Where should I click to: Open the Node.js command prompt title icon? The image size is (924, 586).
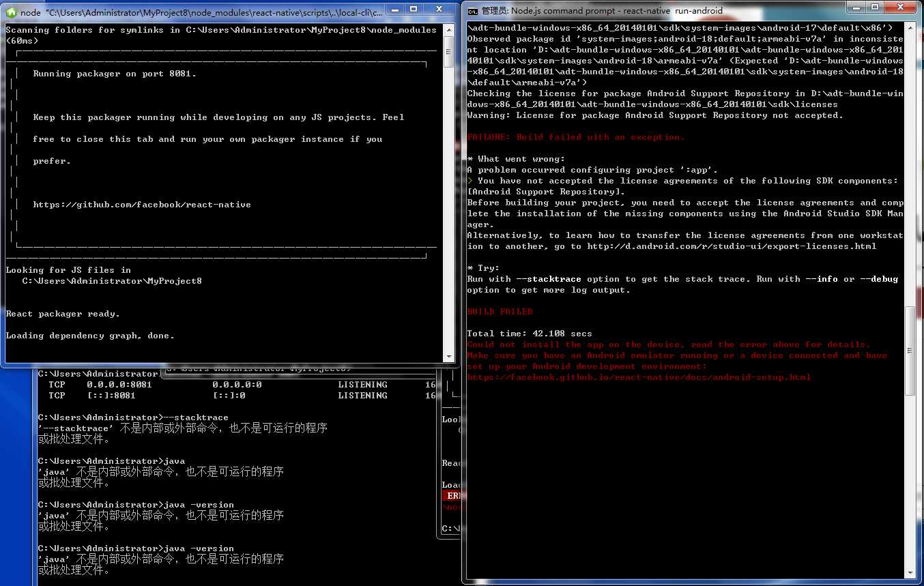(472, 11)
